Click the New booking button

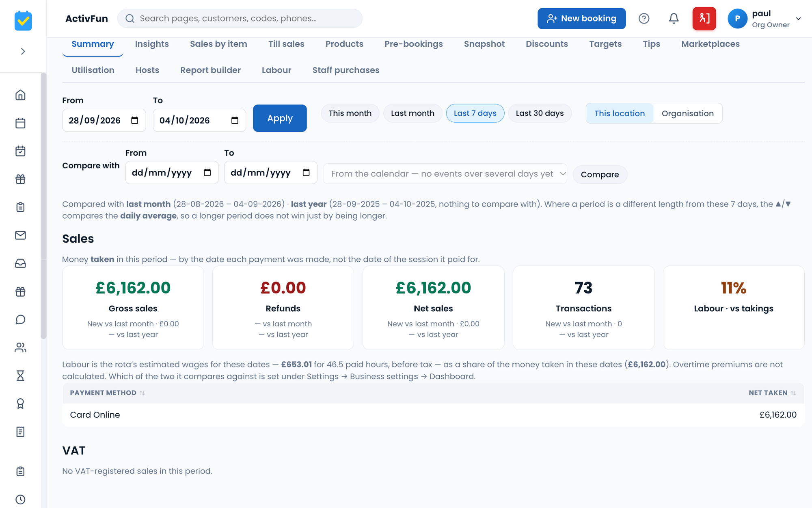[x=581, y=18]
